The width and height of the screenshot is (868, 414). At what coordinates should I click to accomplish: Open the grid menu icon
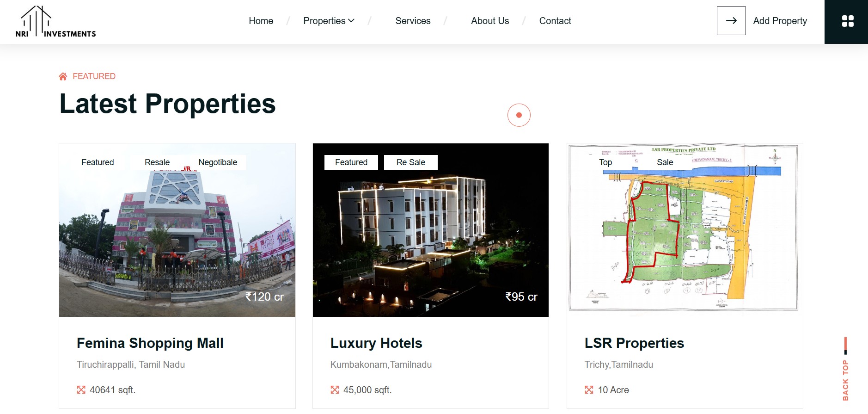click(x=847, y=21)
